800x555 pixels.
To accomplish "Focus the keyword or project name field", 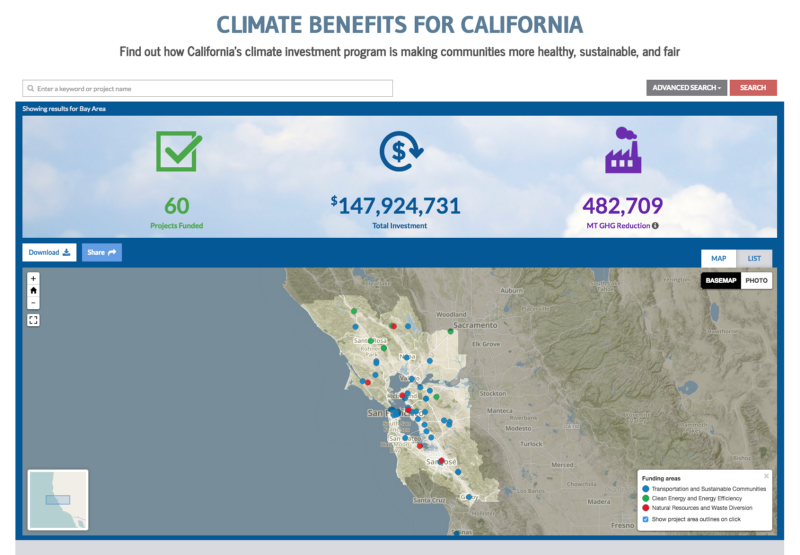I will [x=207, y=88].
